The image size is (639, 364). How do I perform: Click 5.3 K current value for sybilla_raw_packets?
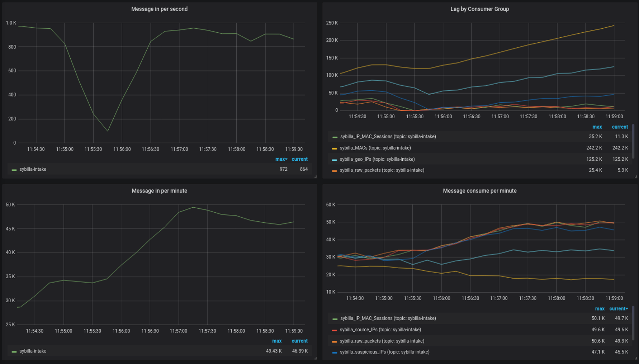(x=623, y=170)
